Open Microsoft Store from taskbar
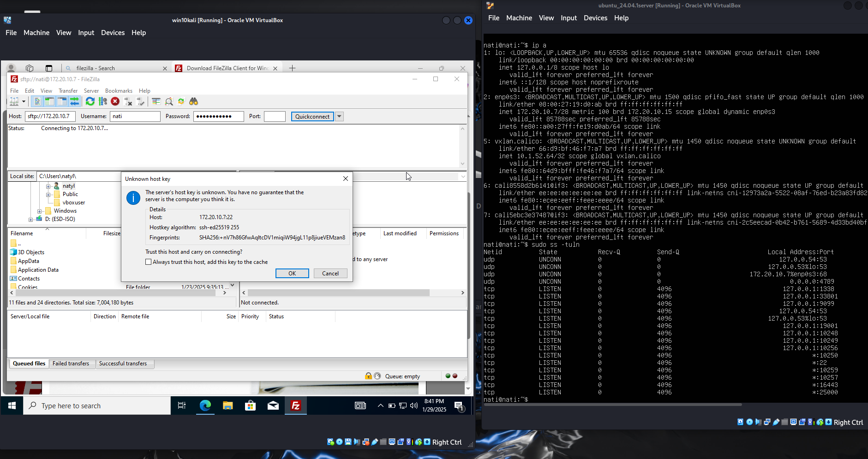 (251, 405)
